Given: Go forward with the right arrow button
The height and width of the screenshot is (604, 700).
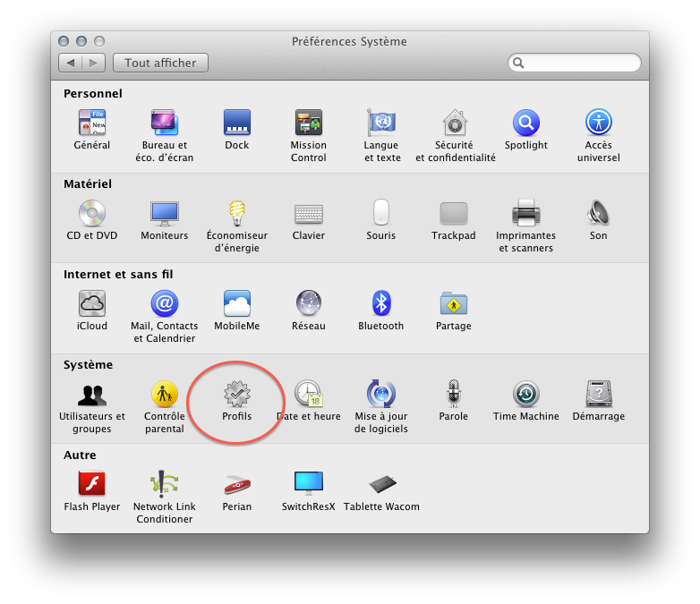Looking at the screenshot, I should click(x=95, y=63).
